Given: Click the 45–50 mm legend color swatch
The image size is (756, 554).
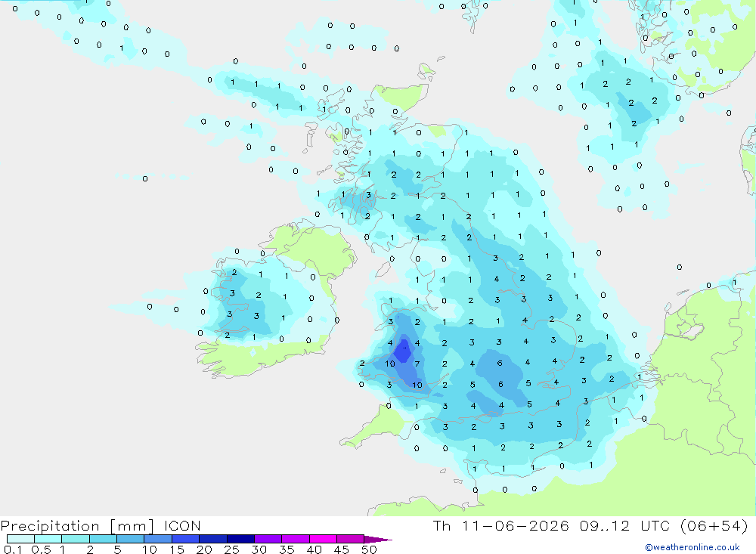Looking at the screenshot, I should pos(351,539).
